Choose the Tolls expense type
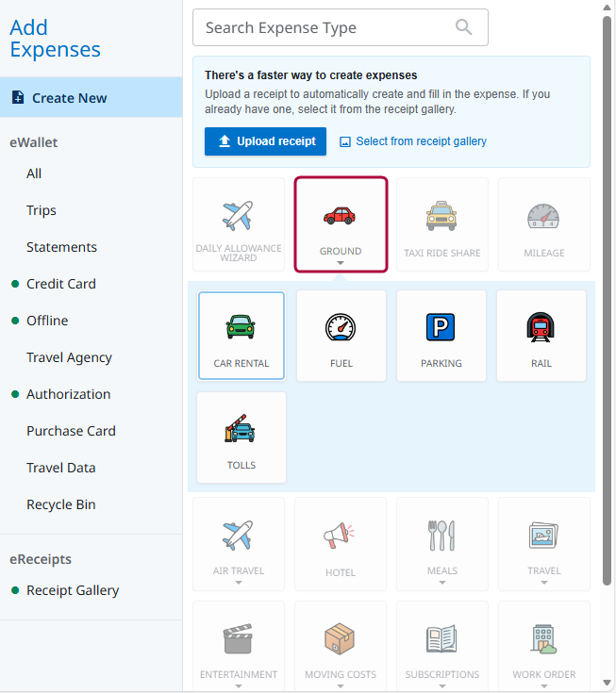Screen dimensions: 616x693 point(241,437)
